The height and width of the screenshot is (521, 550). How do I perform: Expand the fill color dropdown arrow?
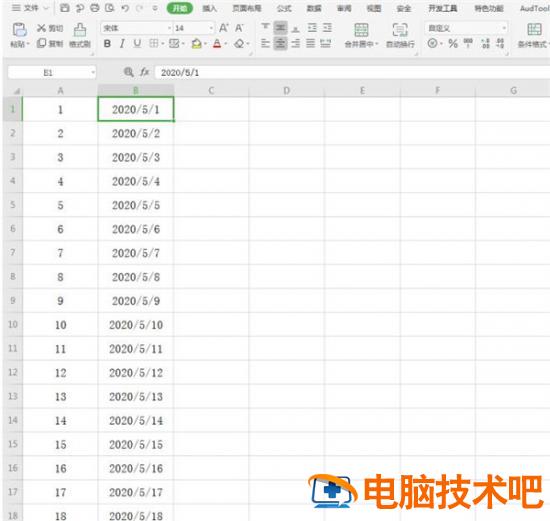205,44
